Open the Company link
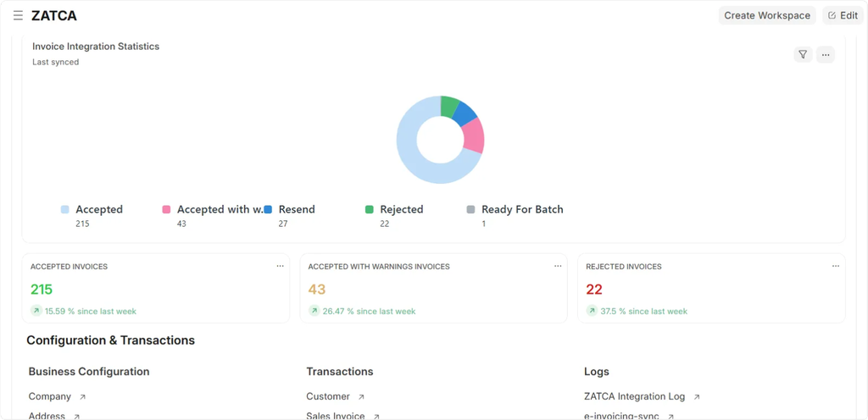The image size is (868, 420). point(50,396)
